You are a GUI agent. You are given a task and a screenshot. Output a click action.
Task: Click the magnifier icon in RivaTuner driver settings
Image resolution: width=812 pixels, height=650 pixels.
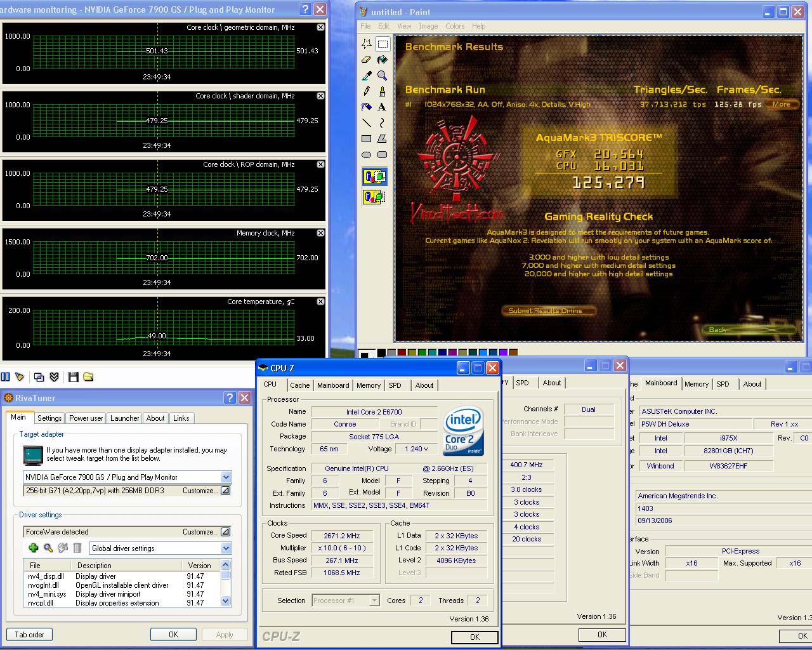click(48, 548)
